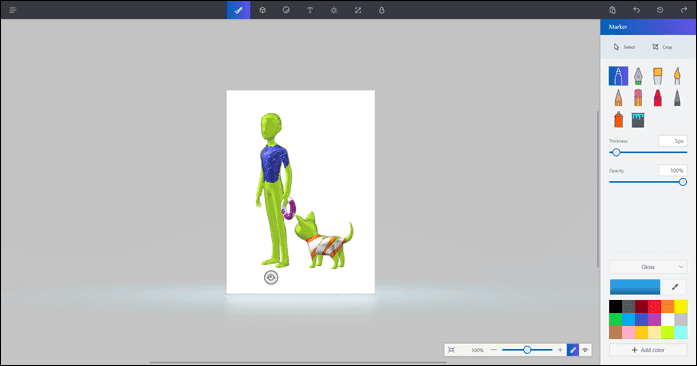Image resolution: width=697 pixels, height=366 pixels.
Task: Click the circular rotate handle below figure
Action: (x=271, y=277)
